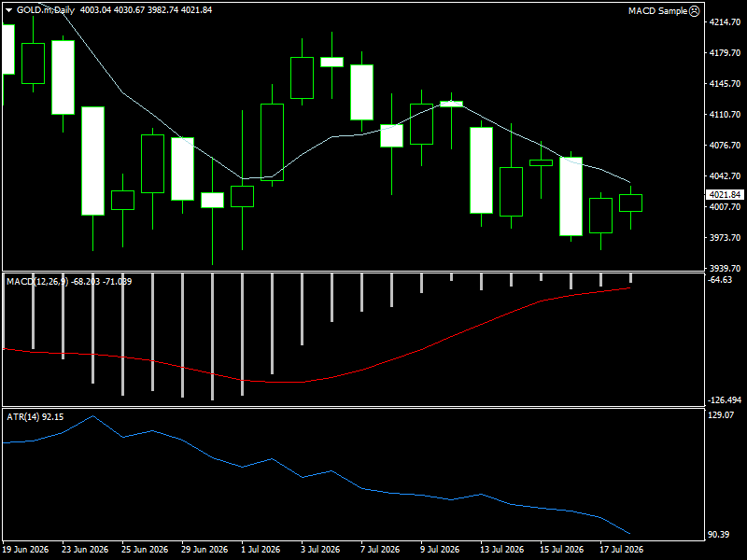Click the 4042.70 price scale label
The height and width of the screenshot is (560, 747).
tap(725, 176)
